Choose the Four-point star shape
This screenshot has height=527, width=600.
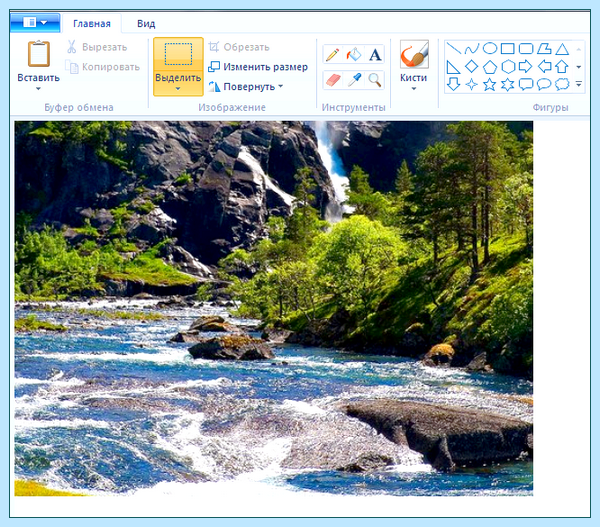472,84
